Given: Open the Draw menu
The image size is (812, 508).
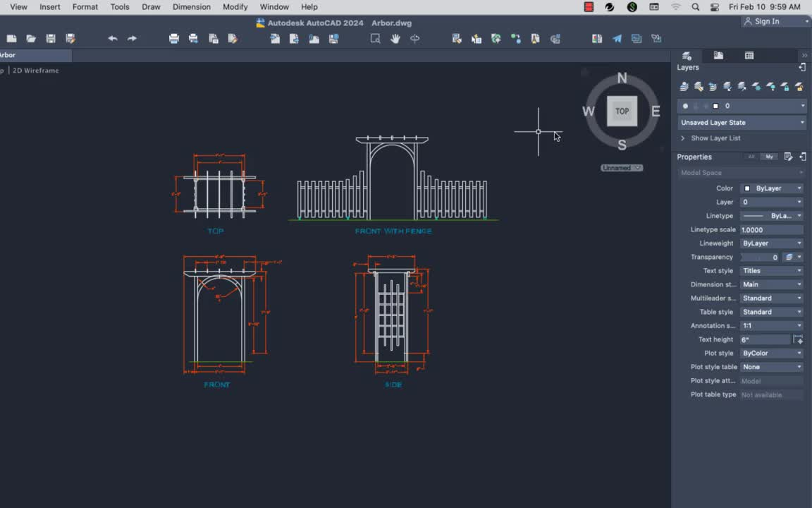Looking at the screenshot, I should [151, 7].
